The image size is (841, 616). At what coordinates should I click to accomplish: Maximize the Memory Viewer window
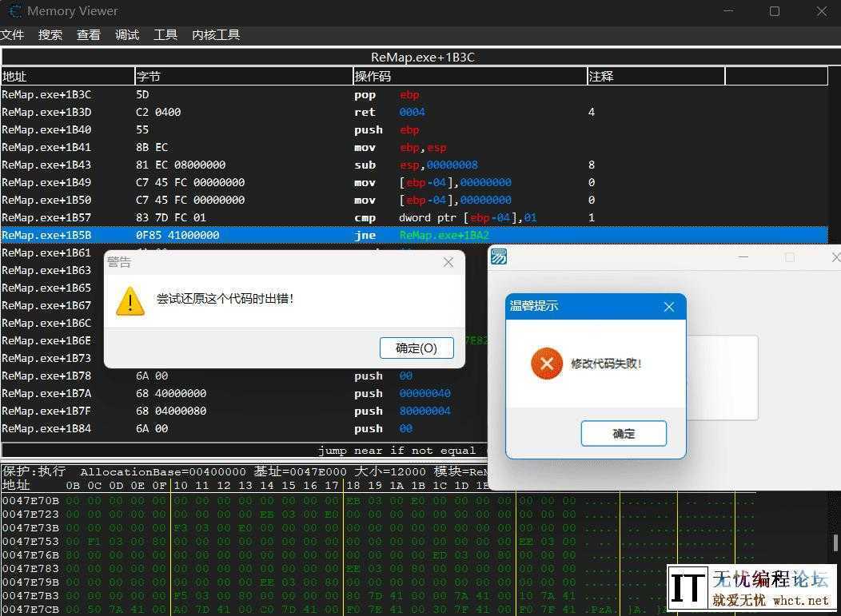pos(775,11)
